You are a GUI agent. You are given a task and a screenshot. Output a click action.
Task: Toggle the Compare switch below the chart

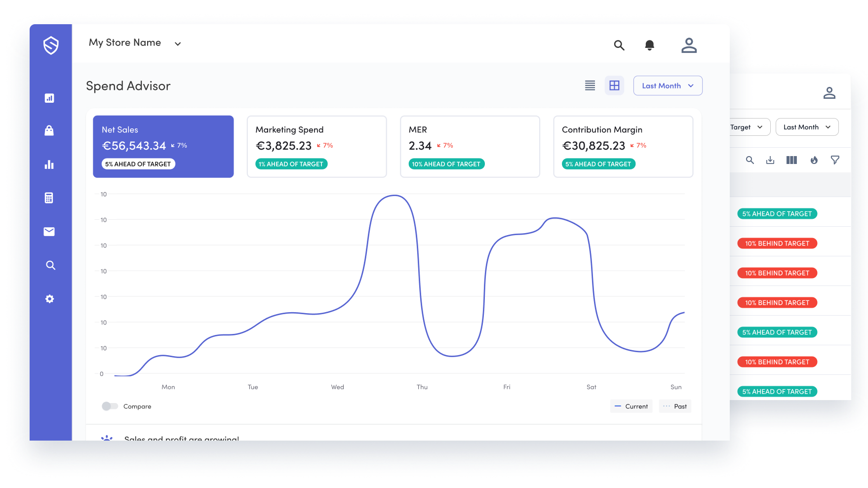coord(110,406)
